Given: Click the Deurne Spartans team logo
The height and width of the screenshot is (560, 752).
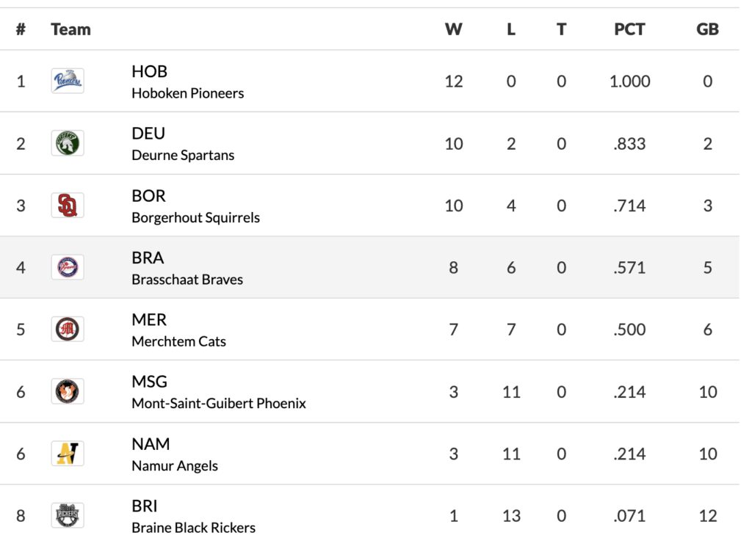Looking at the screenshot, I should pyautogui.click(x=68, y=143).
